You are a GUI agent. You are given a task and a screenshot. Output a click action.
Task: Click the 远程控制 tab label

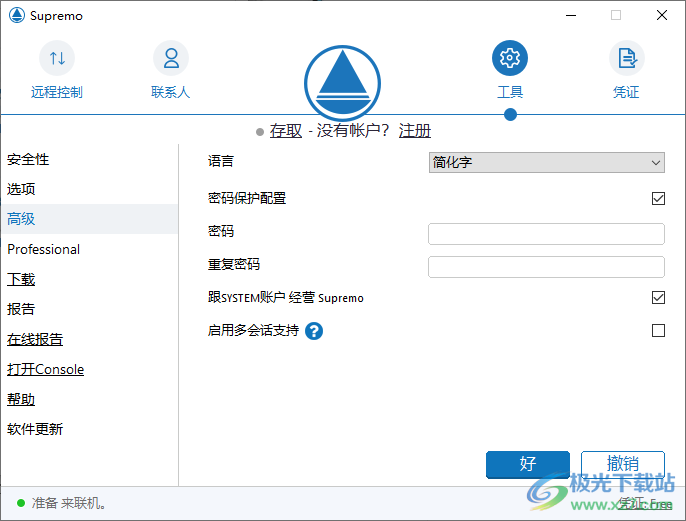click(57, 92)
